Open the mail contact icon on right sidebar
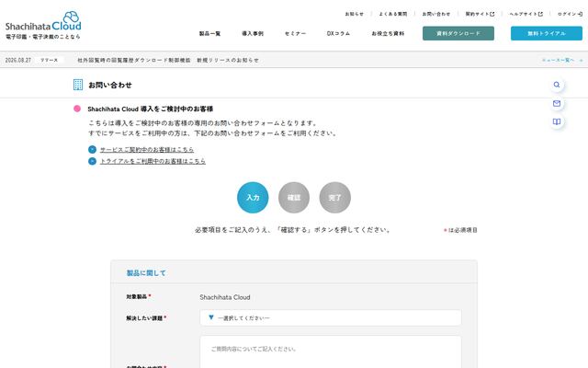 557,103
